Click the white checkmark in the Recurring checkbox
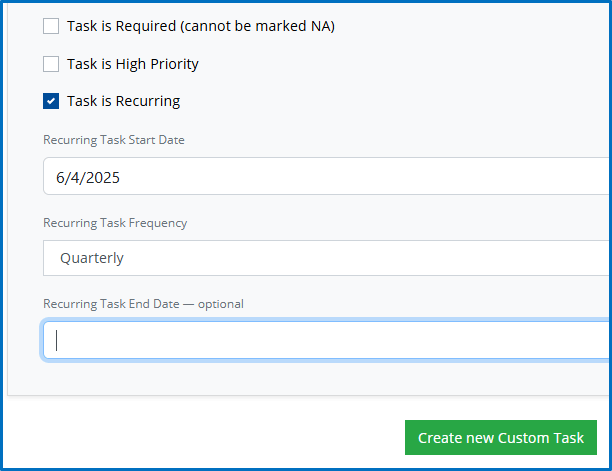The height and width of the screenshot is (471, 612). point(51,101)
